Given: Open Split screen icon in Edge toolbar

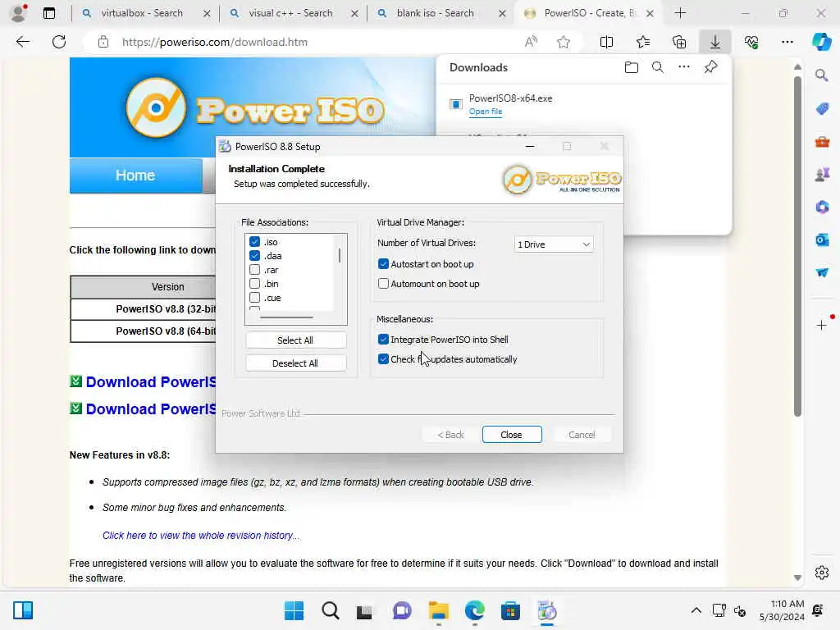Looking at the screenshot, I should (x=606, y=42).
